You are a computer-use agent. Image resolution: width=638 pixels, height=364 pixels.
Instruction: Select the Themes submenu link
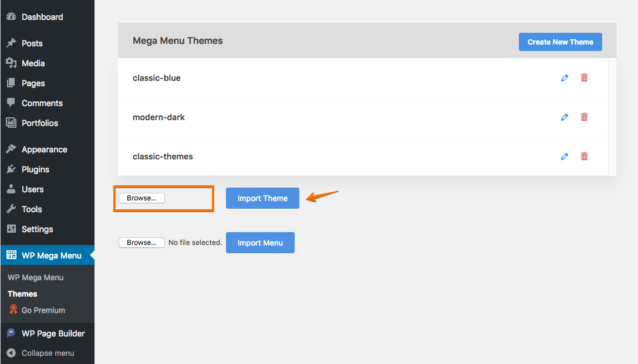(22, 294)
